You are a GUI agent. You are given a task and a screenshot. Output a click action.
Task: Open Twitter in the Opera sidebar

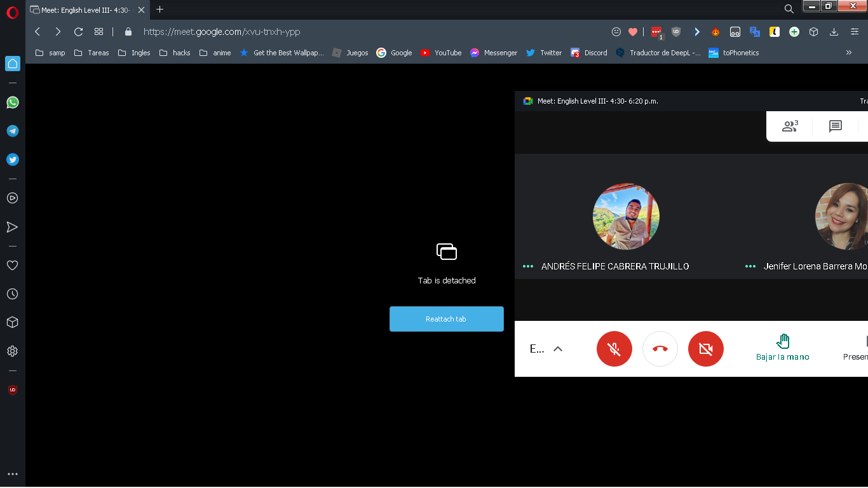13,159
